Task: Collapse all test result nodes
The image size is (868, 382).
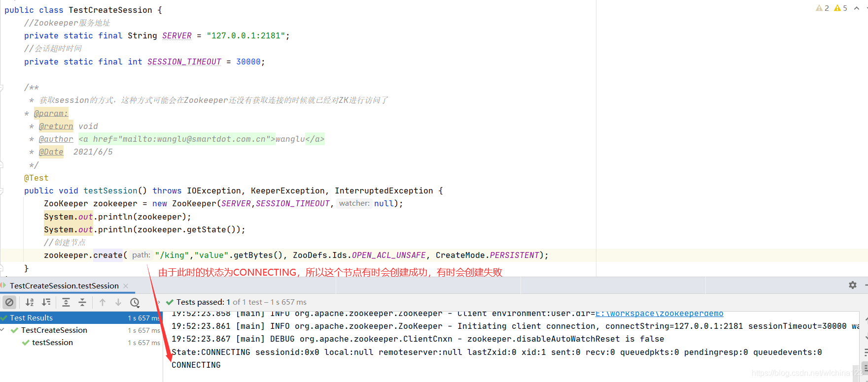Action: point(82,302)
